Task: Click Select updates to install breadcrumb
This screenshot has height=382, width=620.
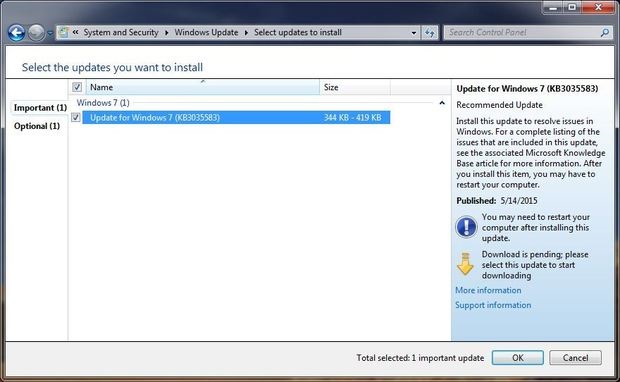Action: pos(298,32)
